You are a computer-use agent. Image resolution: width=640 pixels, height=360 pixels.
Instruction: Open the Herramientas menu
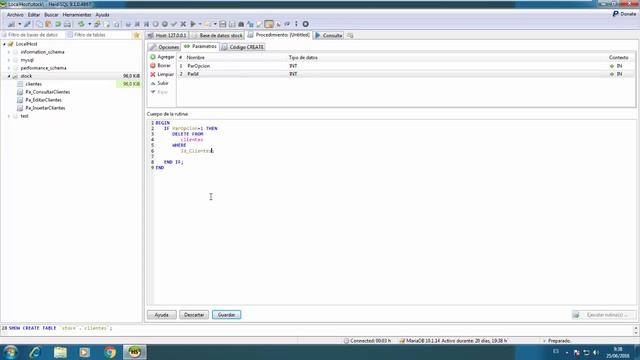pyautogui.click(x=77, y=15)
